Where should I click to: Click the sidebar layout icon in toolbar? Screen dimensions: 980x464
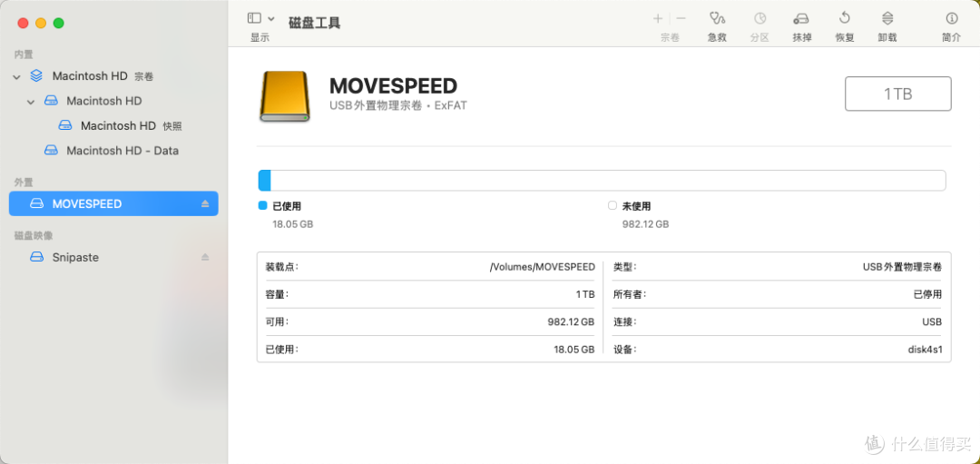coord(254,18)
